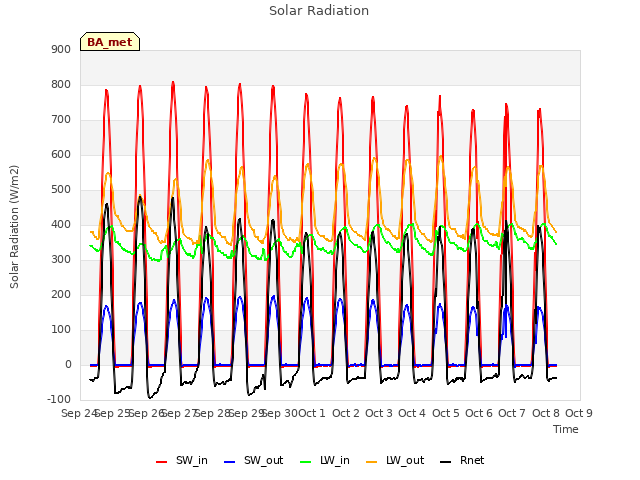This screenshot has width=640, height=480.
Task: Click the LW_out legend entry
Action: (395, 461)
